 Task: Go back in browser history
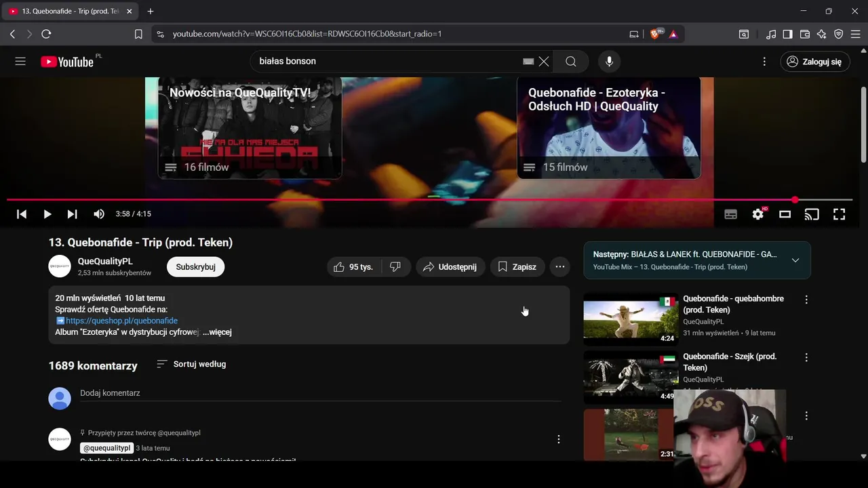click(12, 34)
